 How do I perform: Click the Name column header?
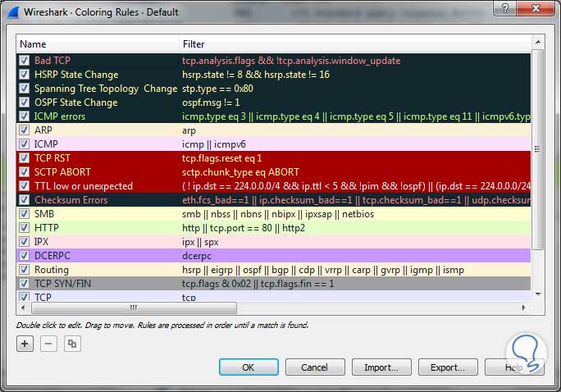click(x=98, y=44)
